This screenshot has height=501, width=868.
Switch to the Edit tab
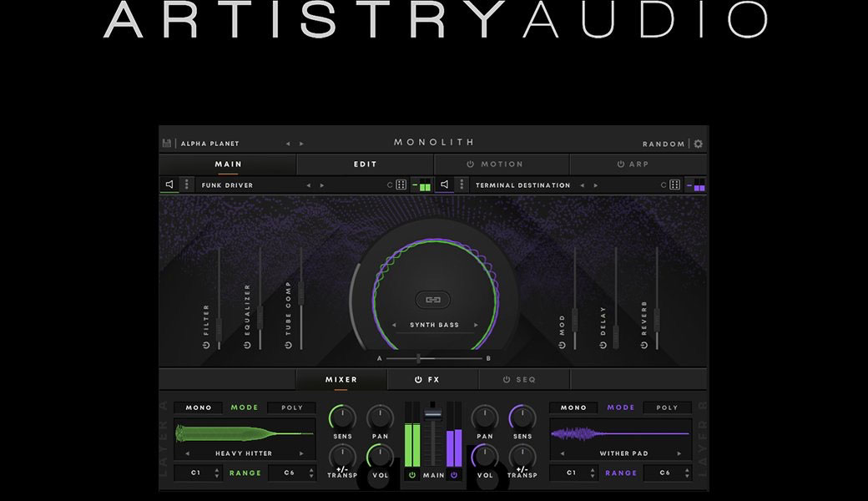(x=366, y=164)
